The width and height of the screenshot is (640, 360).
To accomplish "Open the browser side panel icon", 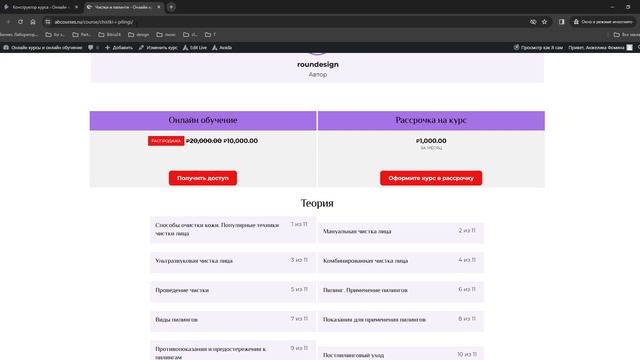I will coord(562,22).
